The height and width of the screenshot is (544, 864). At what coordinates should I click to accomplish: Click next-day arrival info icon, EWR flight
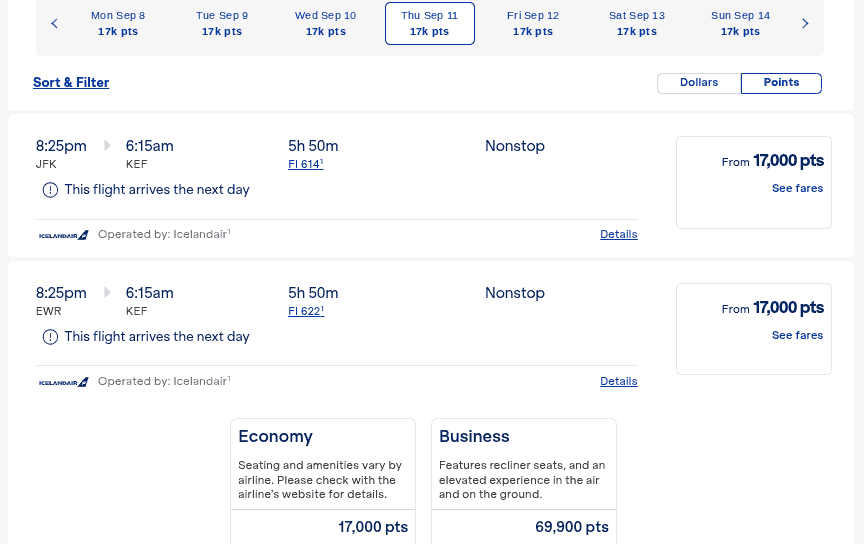pos(50,337)
